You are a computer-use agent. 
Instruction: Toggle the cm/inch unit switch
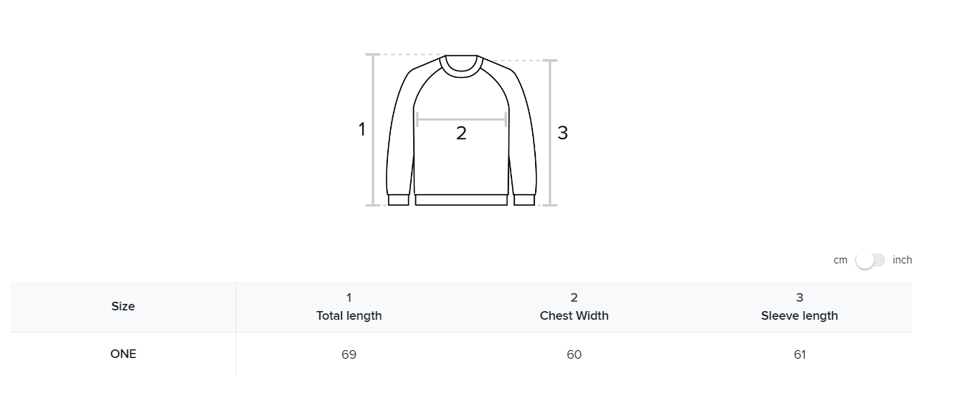(x=870, y=260)
